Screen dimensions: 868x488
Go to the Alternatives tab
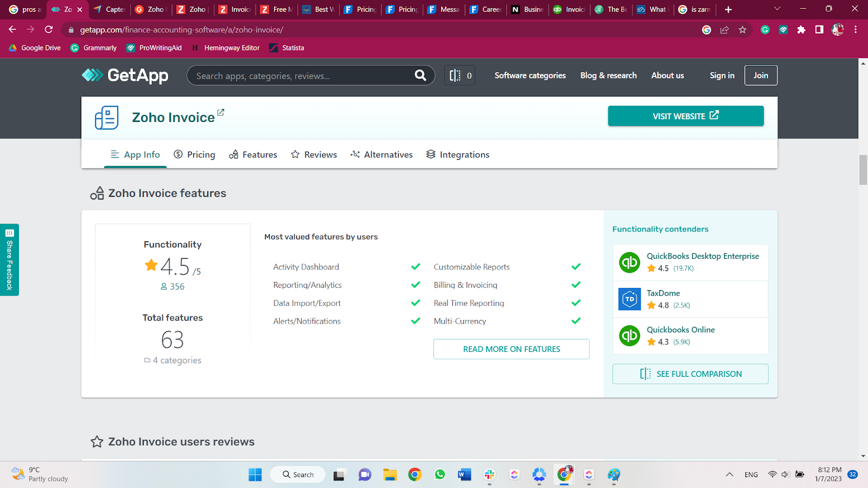tap(381, 155)
